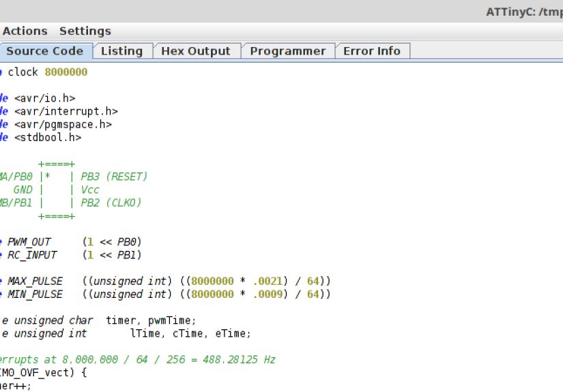This screenshot has height=392, width=563.
Task: Switch to the Listing tab
Action: pos(121,51)
